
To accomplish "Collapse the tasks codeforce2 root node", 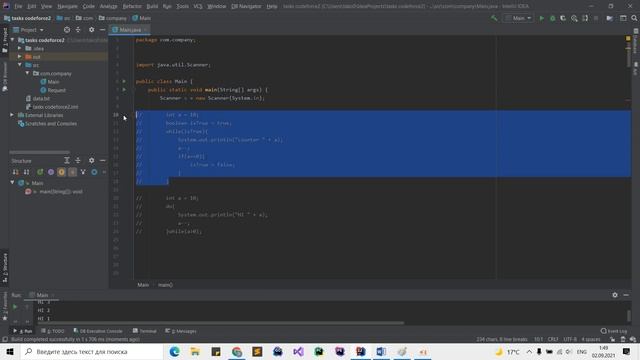I will click(x=13, y=40).
